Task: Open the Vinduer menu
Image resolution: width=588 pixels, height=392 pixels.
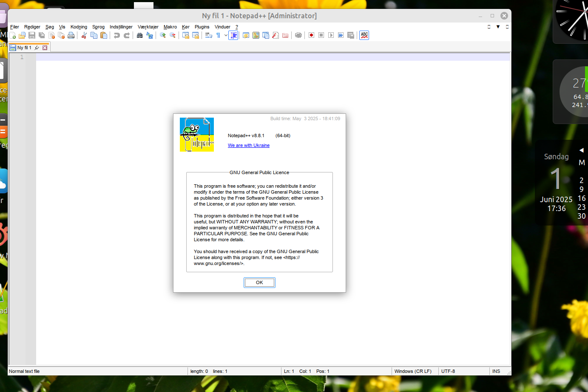Action: tap(222, 27)
